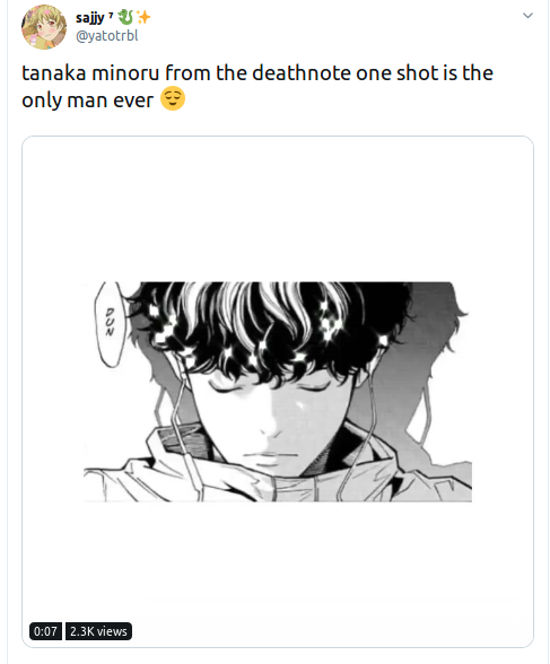550x664 pixels.
Task: Click the 0:07 video duration badge
Action: (46, 631)
